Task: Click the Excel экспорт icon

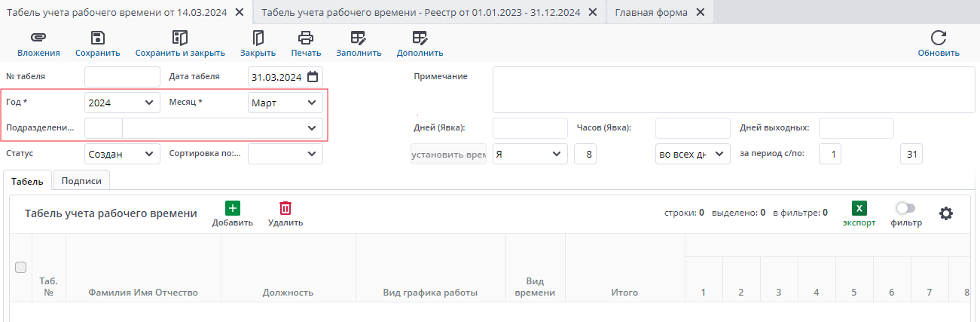Action: [x=859, y=208]
